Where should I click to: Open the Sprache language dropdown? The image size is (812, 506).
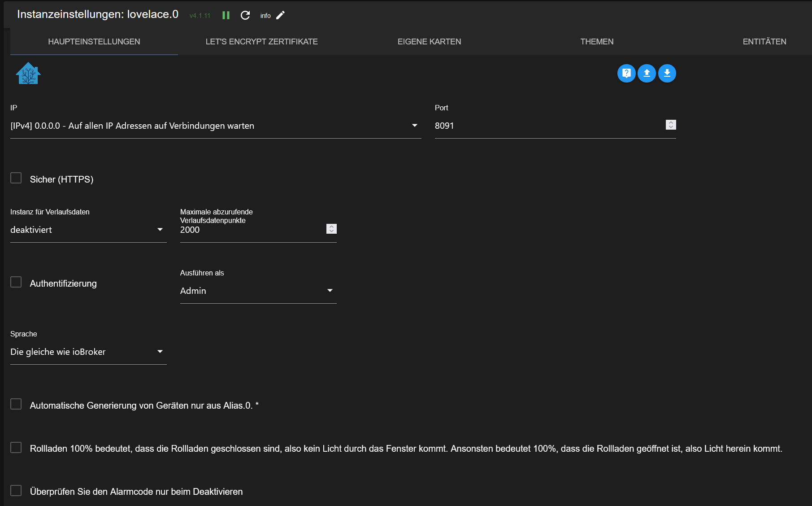(x=88, y=352)
